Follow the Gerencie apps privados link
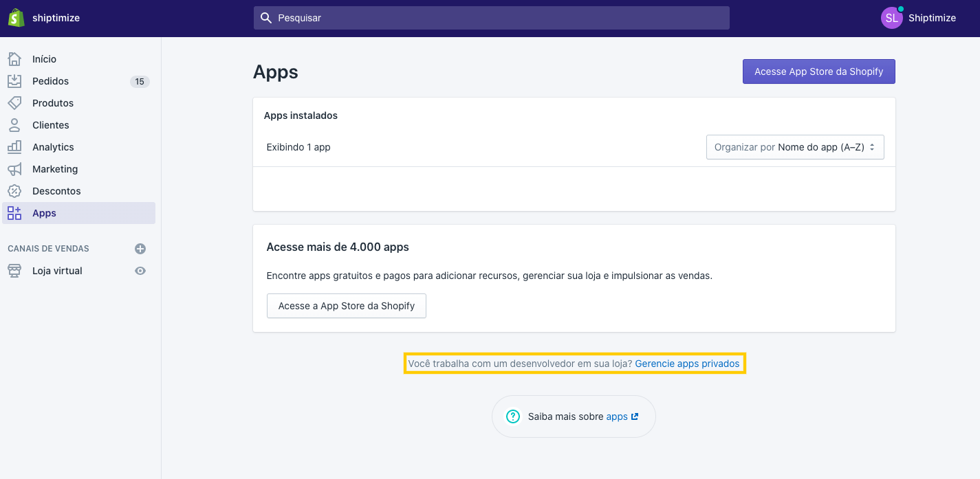The image size is (980, 479). tap(687, 364)
